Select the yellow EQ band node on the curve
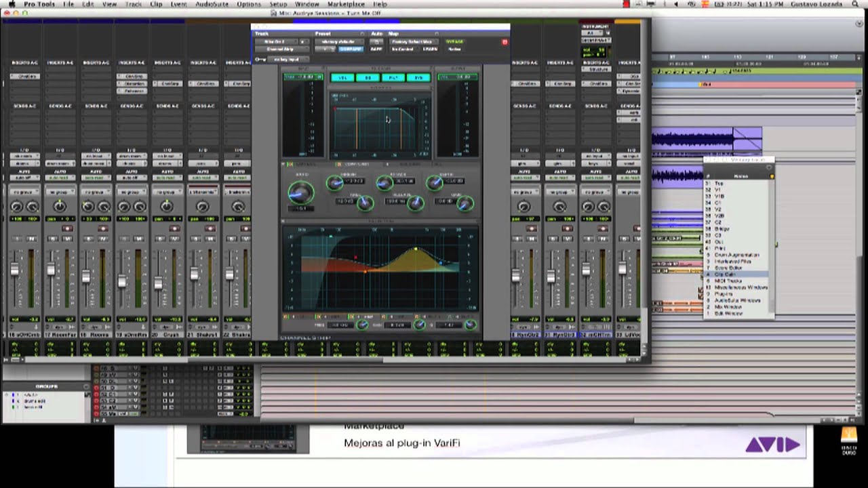 [416, 249]
